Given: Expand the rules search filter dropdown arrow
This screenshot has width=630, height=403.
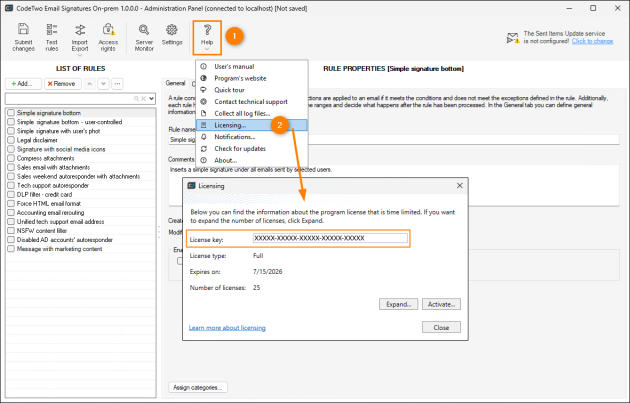Looking at the screenshot, I should (x=151, y=98).
